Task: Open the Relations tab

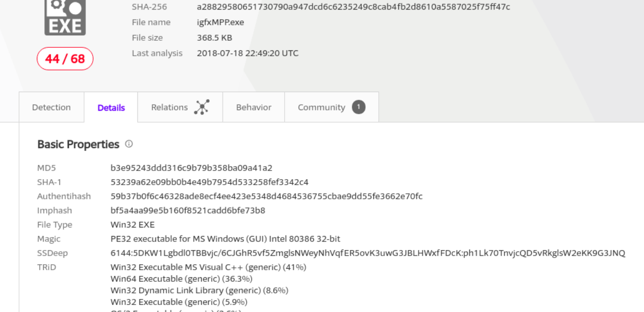Action: click(x=170, y=107)
